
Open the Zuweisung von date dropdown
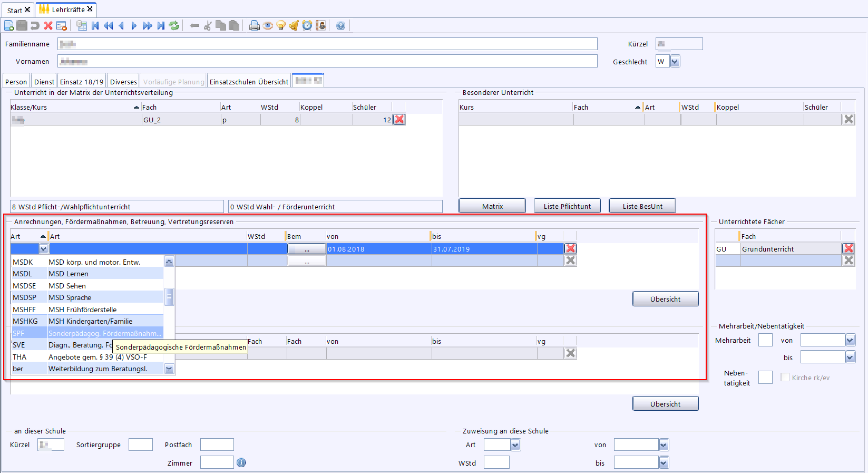click(x=664, y=445)
